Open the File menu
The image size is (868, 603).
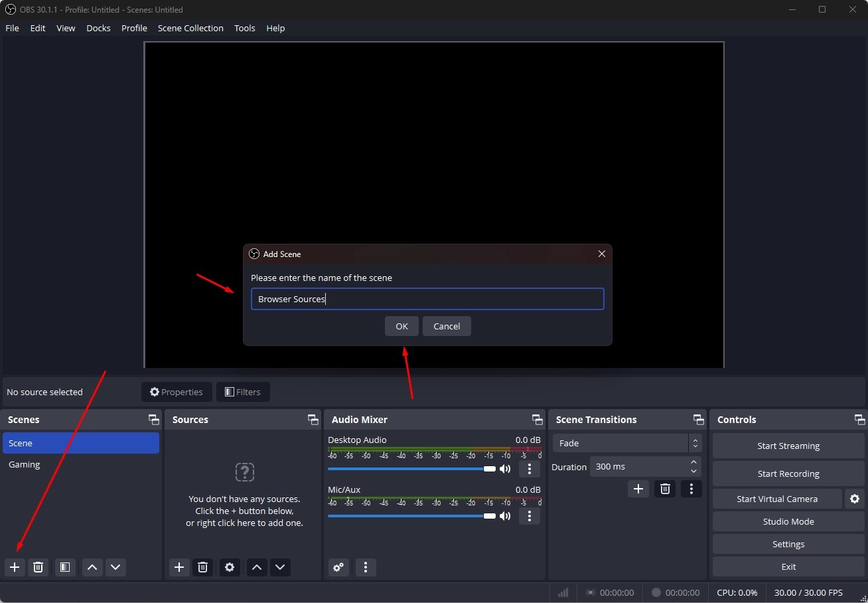[x=12, y=28]
